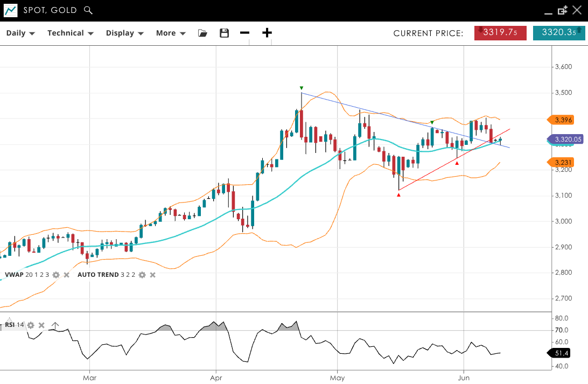Screen dimensions: 588x384
Task: Open the More dropdown menu
Action: coord(171,33)
